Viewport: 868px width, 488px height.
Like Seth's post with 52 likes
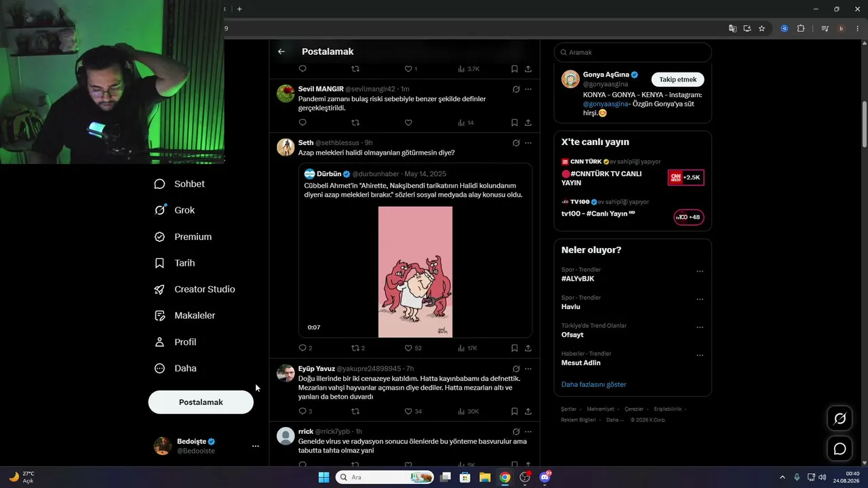(413, 348)
